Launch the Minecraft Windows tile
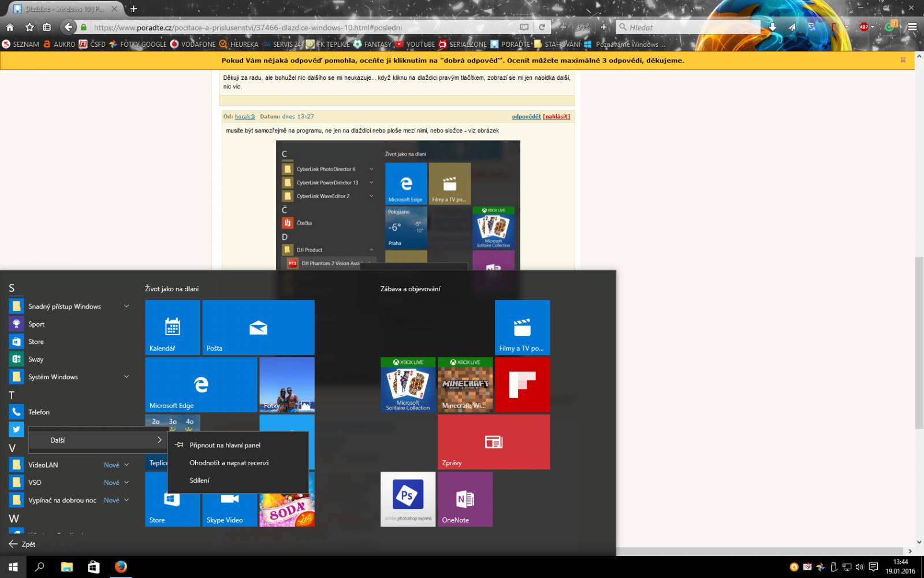 click(465, 384)
